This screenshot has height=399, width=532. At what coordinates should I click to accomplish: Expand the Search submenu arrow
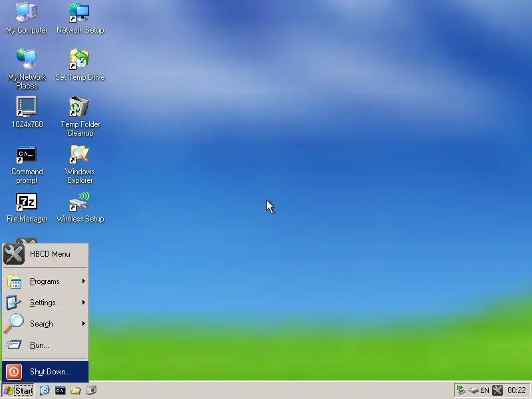click(84, 324)
